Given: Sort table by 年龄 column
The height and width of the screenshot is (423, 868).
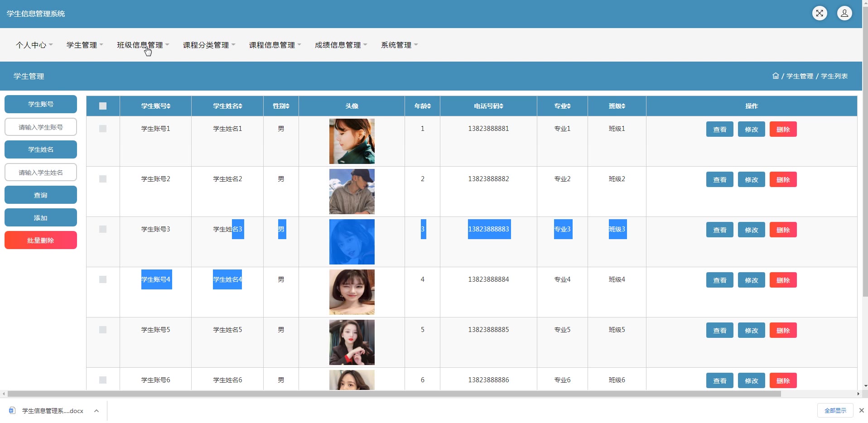Looking at the screenshot, I should 422,106.
